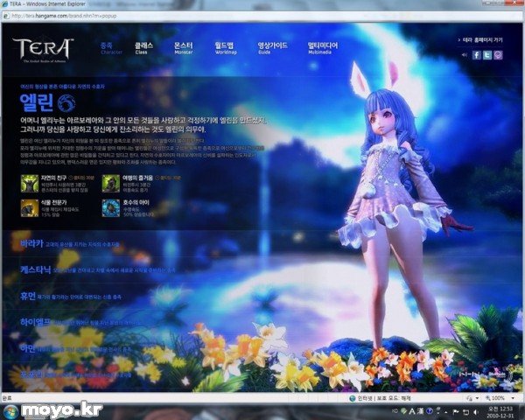Show hidden tray icons arrow

(x=446, y=412)
